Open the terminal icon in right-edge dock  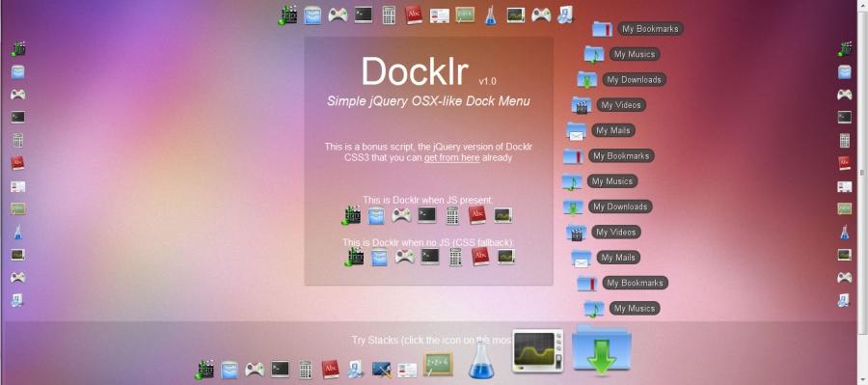tap(845, 117)
